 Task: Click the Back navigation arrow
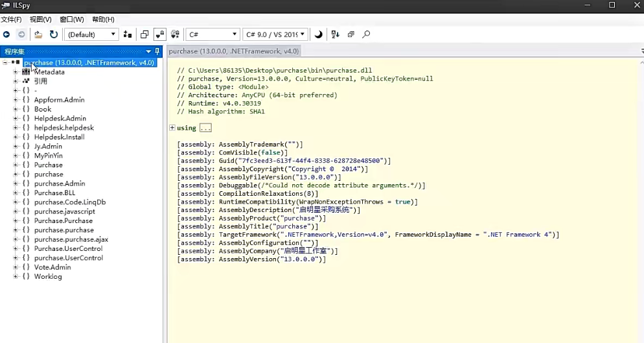[6, 34]
